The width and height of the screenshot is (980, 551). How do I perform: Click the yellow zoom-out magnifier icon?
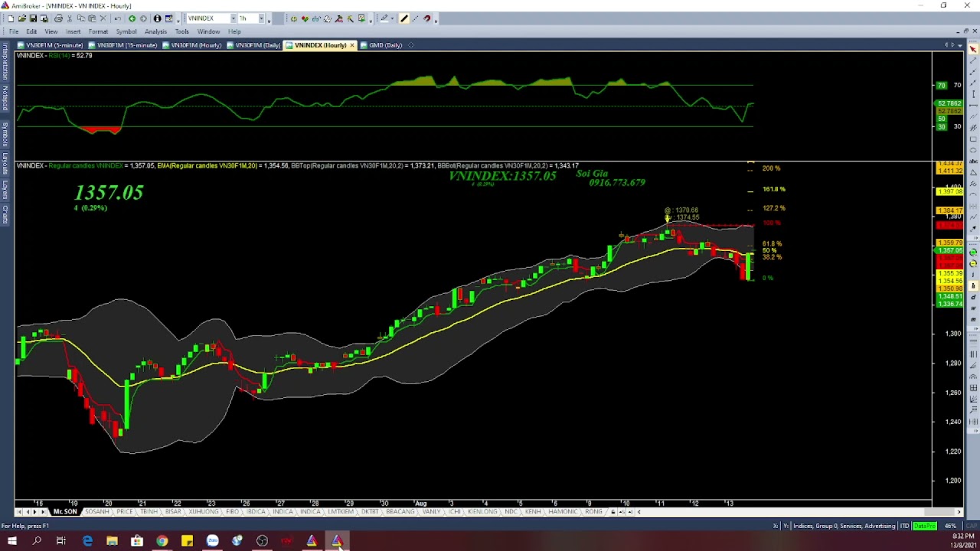(972, 263)
